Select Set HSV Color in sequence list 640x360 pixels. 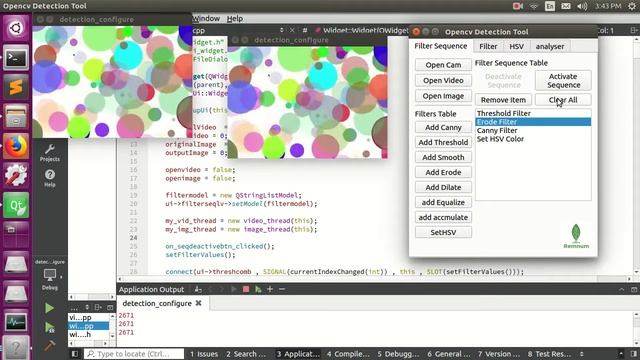click(533, 139)
